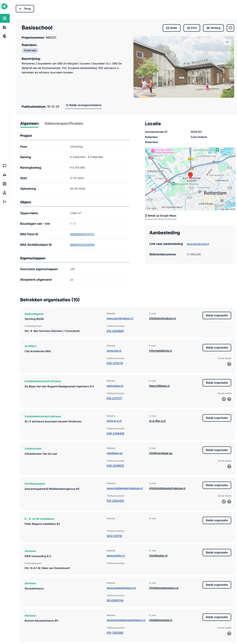Open Cita Architecten BNA LinkedIn icon
237x644 pixels.
(x=229, y=364)
